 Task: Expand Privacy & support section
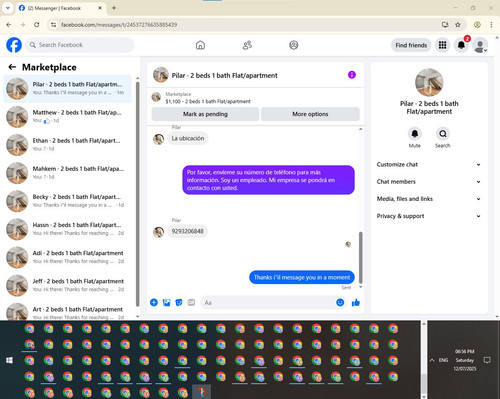point(429,216)
